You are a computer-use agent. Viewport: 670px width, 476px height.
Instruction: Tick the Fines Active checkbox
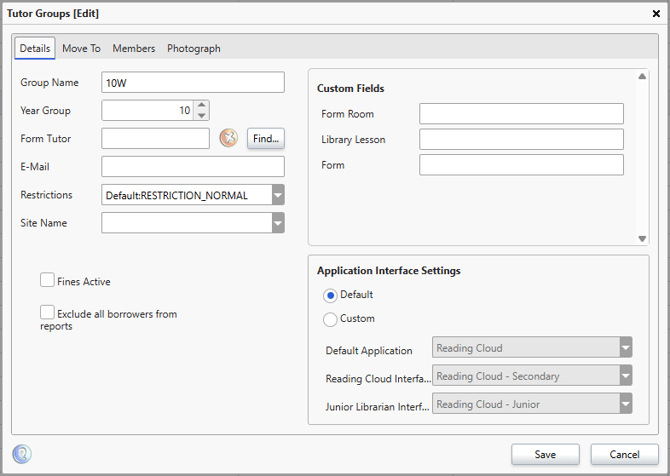(x=47, y=280)
